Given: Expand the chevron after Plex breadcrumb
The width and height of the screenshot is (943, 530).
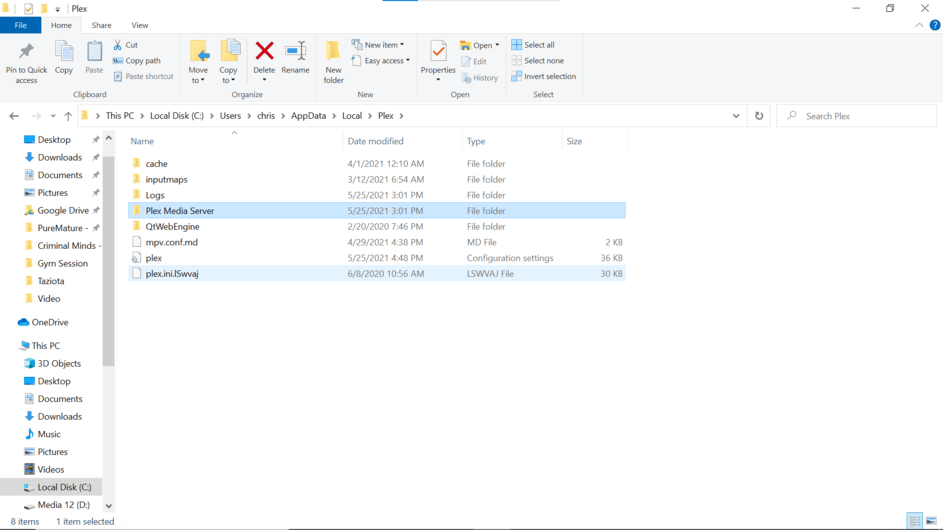Looking at the screenshot, I should click(x=401, y=116).
